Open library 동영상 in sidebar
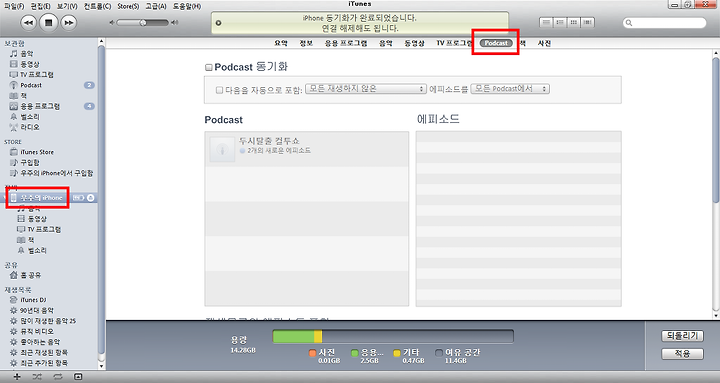Screen dimensions: 720x383 [30, 64]
